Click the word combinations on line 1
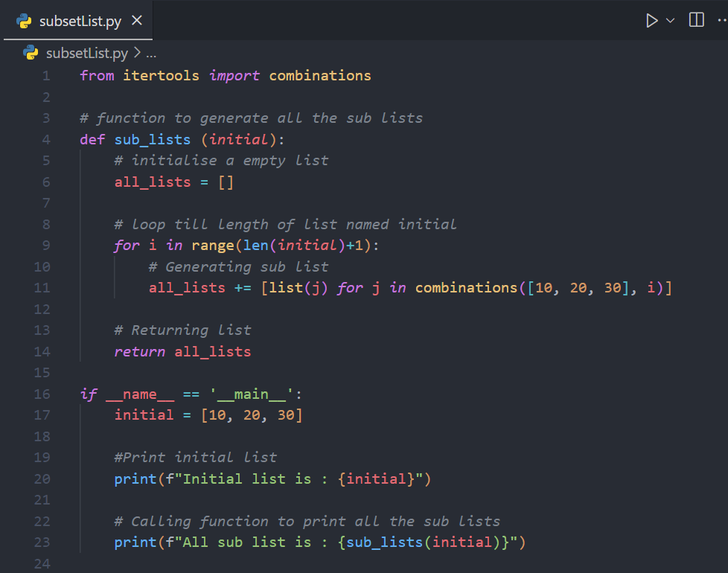Viewport: 728px width, 573px height. click(x=320, y=74)
